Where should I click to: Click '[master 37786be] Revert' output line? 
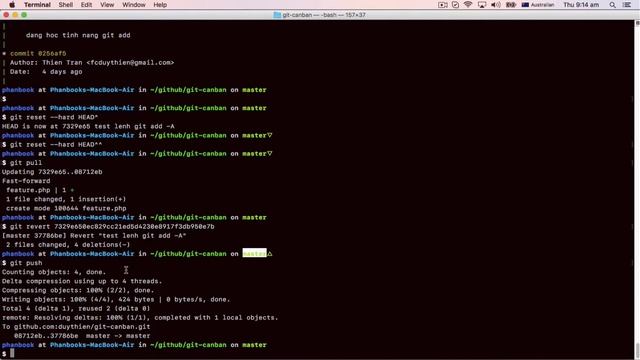94,236
